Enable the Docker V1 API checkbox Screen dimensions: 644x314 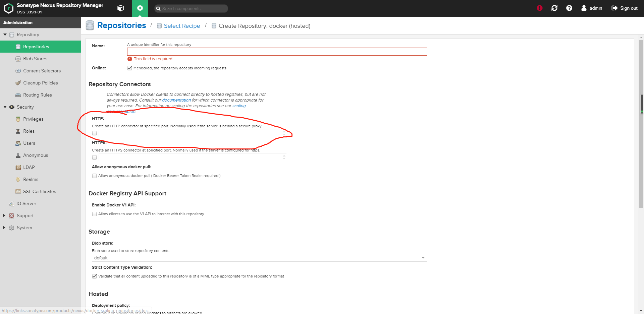[x=95, y=214]
